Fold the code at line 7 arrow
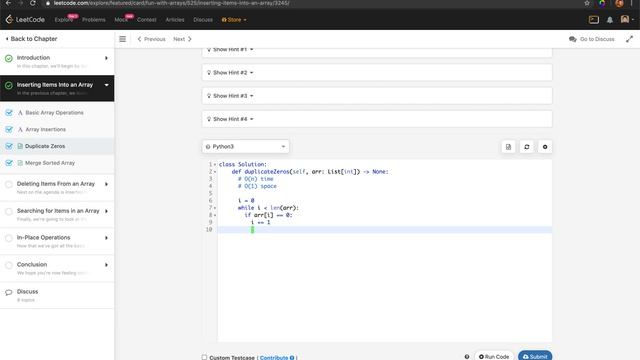Screen dimensions: 640x360 click(x=215, y=208)
